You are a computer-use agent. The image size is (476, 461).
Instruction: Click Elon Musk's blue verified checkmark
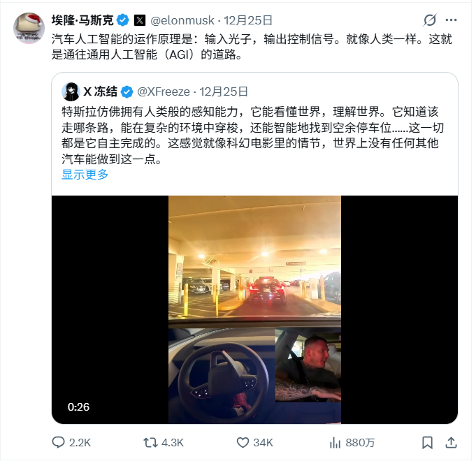[123, 20]
